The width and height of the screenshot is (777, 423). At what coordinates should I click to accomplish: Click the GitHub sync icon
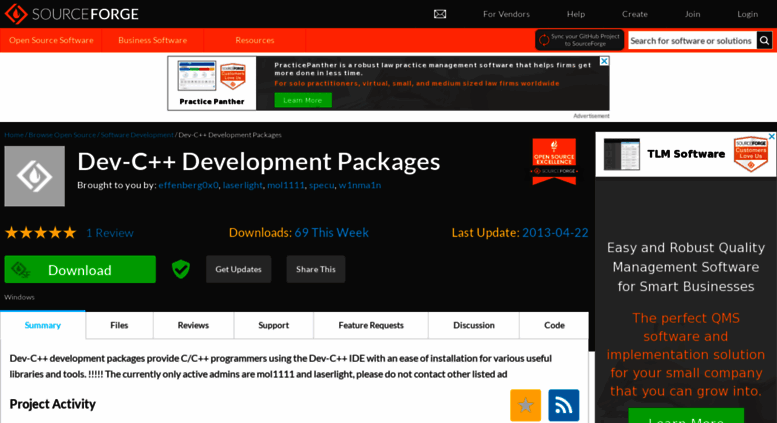pos(544,40)
